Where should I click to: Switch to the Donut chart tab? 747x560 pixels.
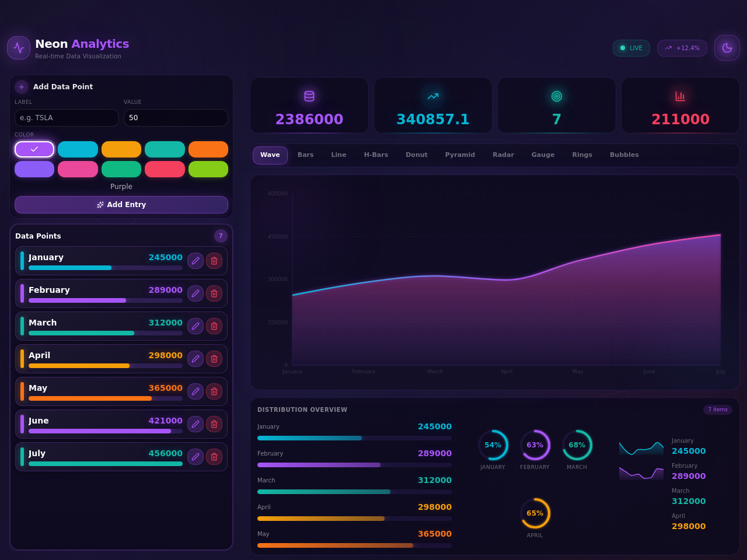(x=417, y=155)
